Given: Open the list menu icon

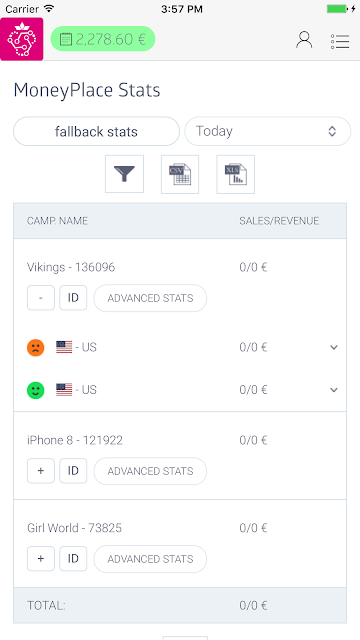Looking at the screenshot, I should click(x=340, y=41).
